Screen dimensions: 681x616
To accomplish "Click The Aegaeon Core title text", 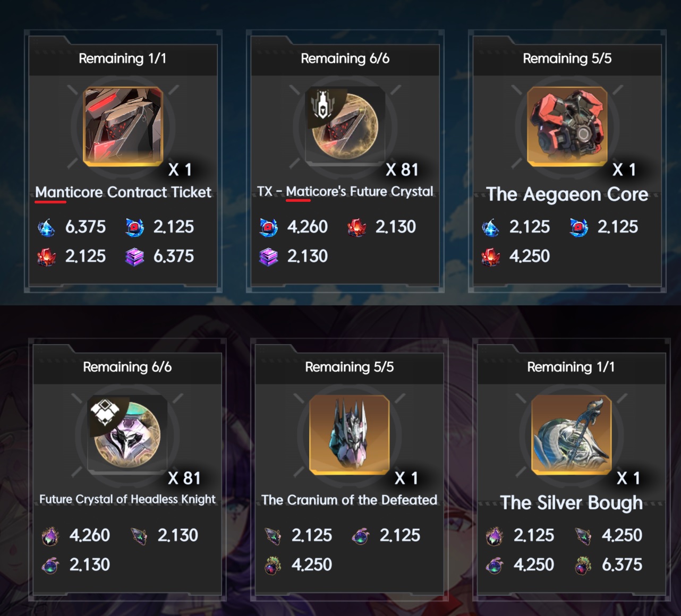I will 567,194.
